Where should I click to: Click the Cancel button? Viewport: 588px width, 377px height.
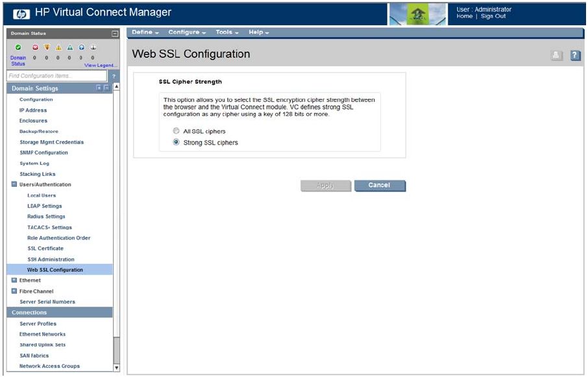click(380, 186)
